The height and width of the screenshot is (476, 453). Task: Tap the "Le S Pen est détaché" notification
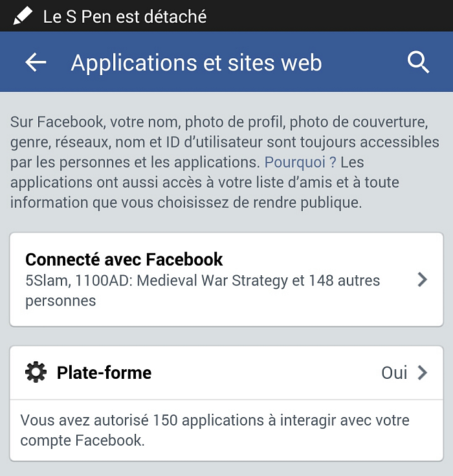[125, 16]
